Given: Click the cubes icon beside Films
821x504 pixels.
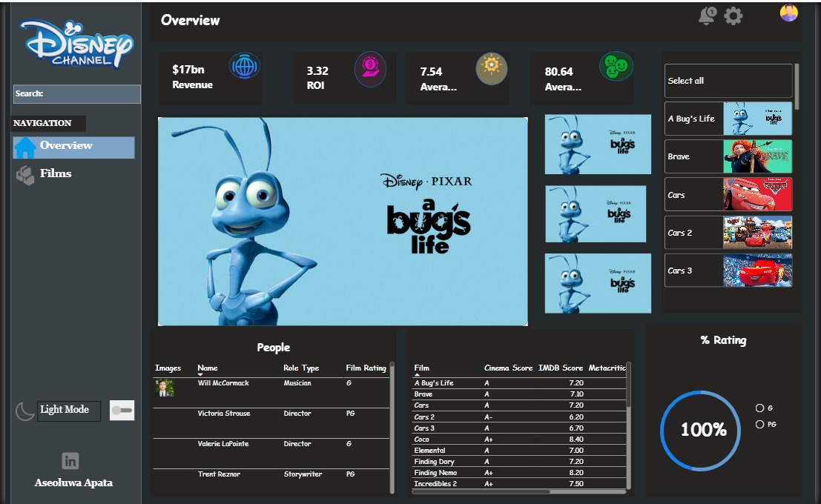Looking at the screenshot, I should tap(25, 176).
